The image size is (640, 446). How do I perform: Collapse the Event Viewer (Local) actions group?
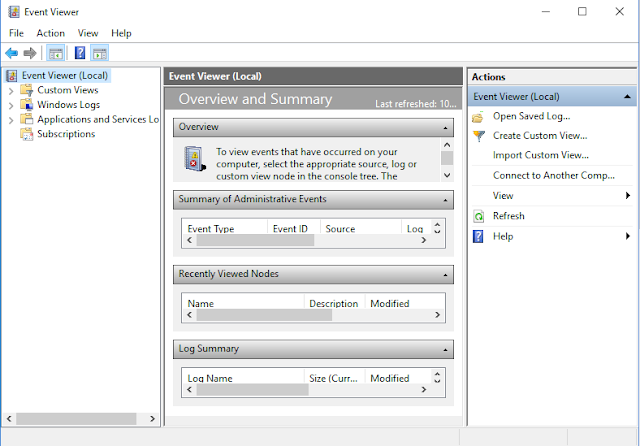pyautogui.click(x=627, y=97)
